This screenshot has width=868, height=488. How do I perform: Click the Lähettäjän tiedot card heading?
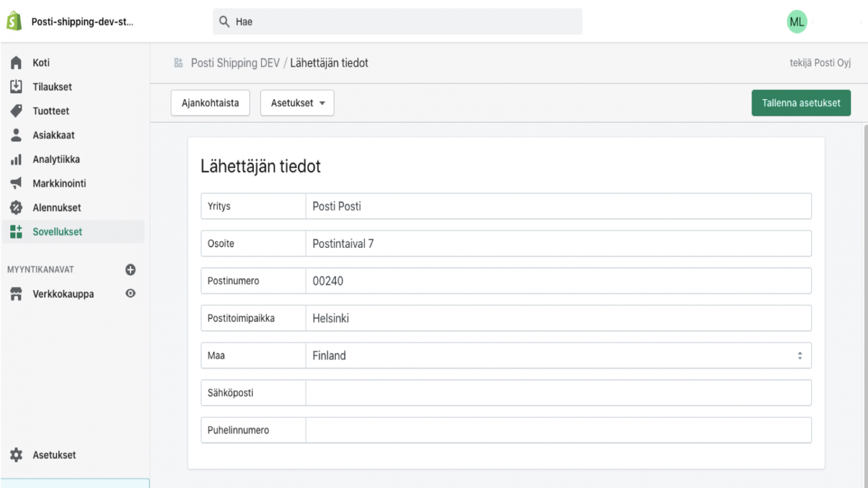coord(260,166)
